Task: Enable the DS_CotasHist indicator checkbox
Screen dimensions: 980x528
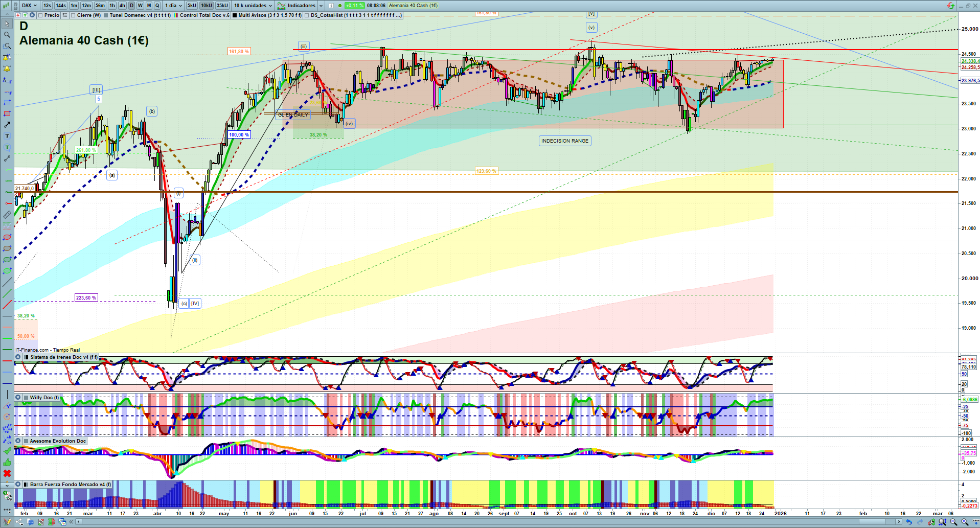Action: (307, 15)
